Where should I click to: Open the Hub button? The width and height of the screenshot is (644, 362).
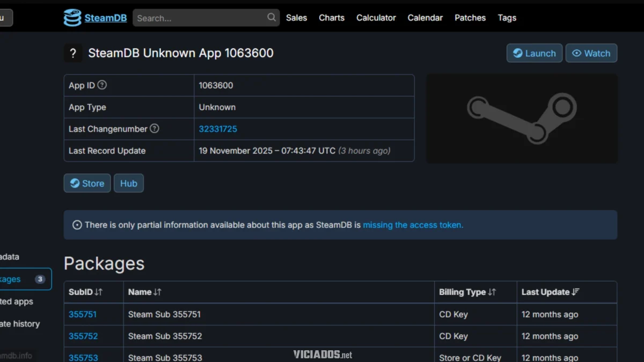[x=128, y=183]
